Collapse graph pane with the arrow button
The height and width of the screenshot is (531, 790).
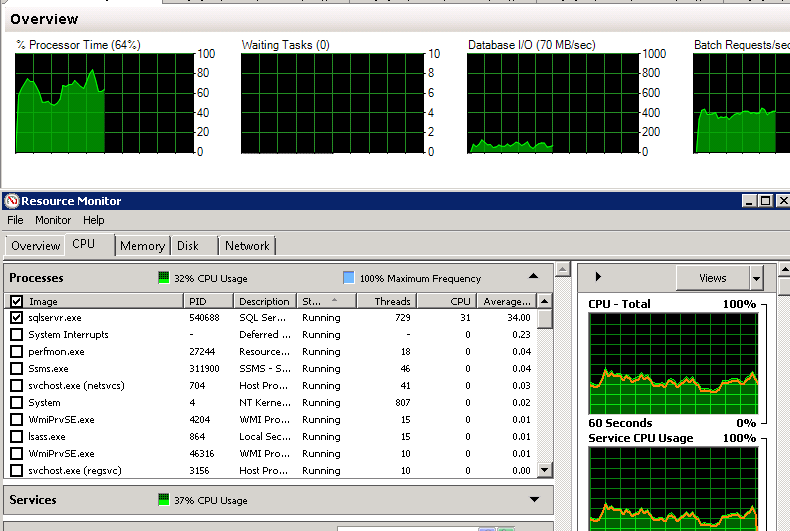point(598,276)
